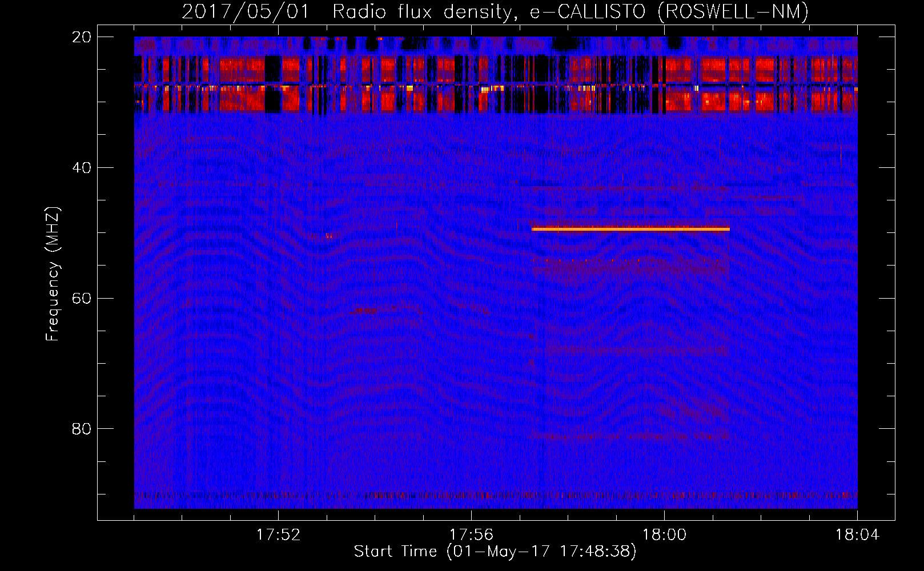Click the 40 MHz frequency tick label
Image resolution: width=924 pixels, height=571 pixels.
click(x=81, y=168)
